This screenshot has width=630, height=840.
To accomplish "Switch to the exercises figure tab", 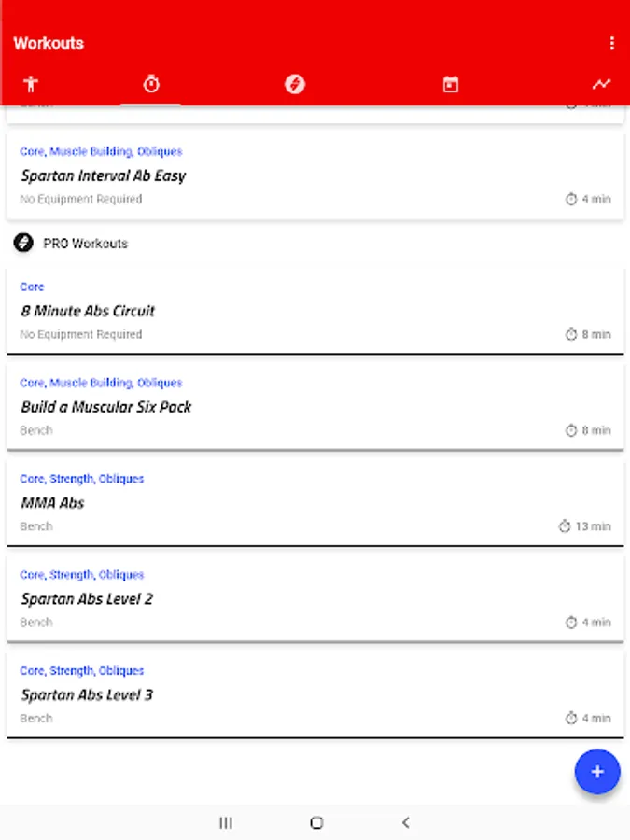I will click(x=31, y=84).
